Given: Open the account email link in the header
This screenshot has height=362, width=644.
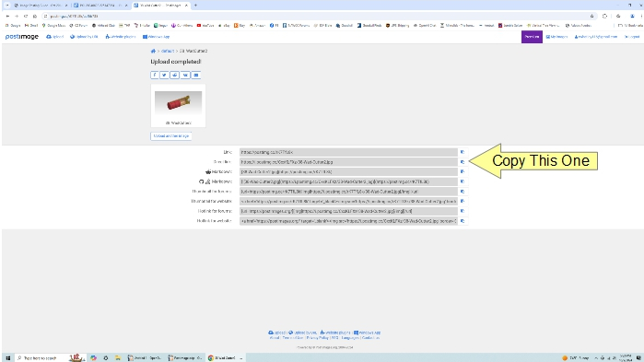Looking at the screenshot, I should click(595, 37).
